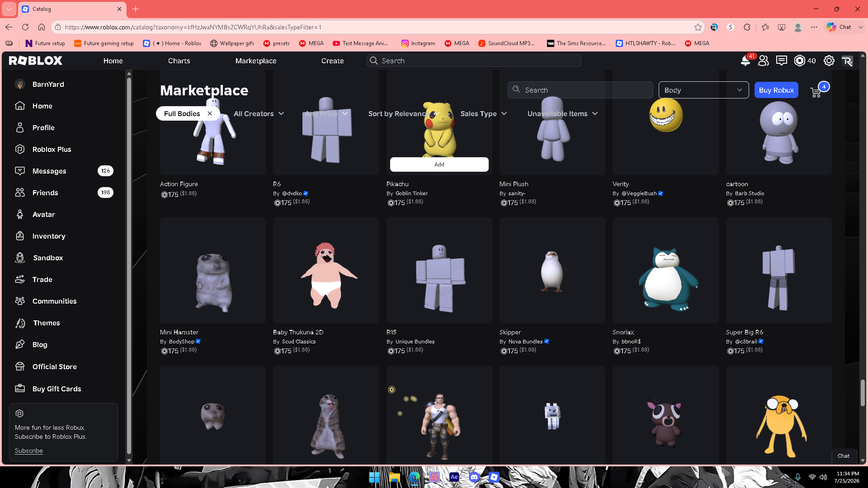868x488 pixels.
Task: Expand the All Creators filter
Action: (x=259, y=113)
